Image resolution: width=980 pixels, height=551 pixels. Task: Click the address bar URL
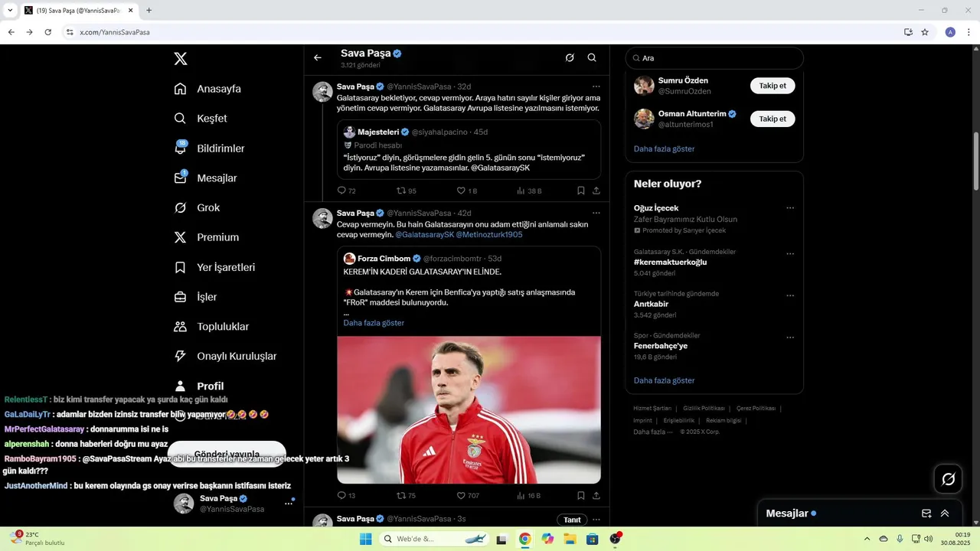115,32
